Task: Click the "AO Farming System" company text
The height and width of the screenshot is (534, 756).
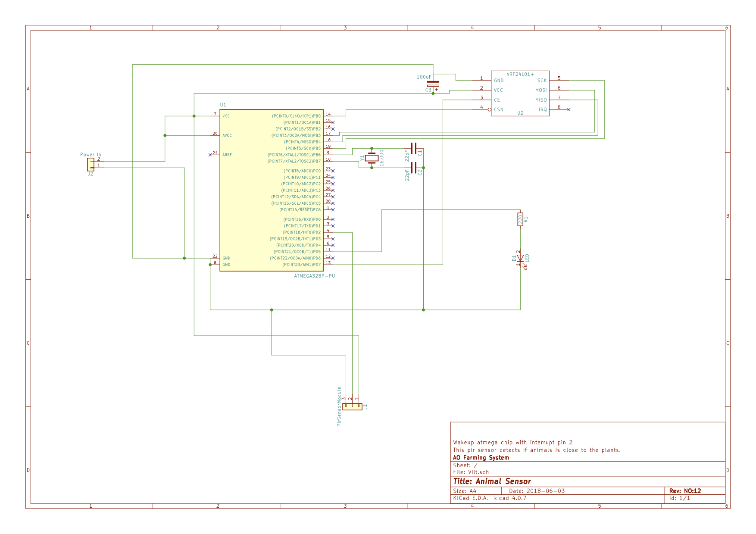Action: click(x=481, y=458)
